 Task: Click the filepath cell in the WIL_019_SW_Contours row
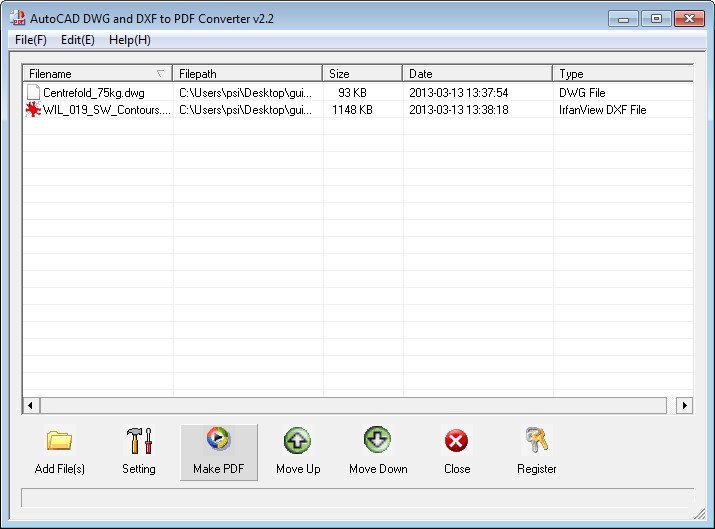pos(246,110)
